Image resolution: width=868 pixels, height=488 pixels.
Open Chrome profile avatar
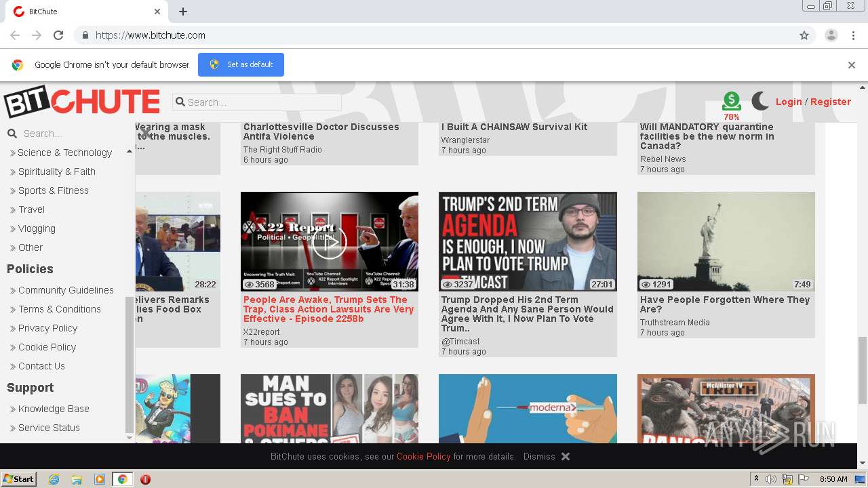point(831,35)
